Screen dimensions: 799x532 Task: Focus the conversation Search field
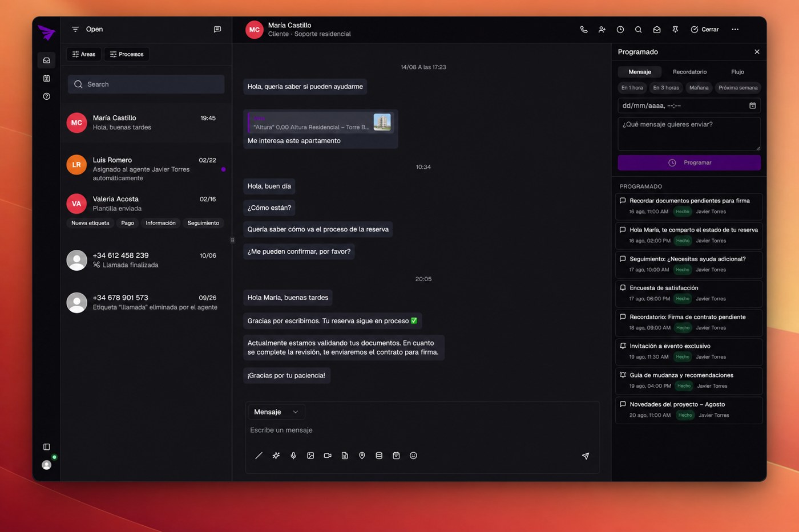pos(146,84)
